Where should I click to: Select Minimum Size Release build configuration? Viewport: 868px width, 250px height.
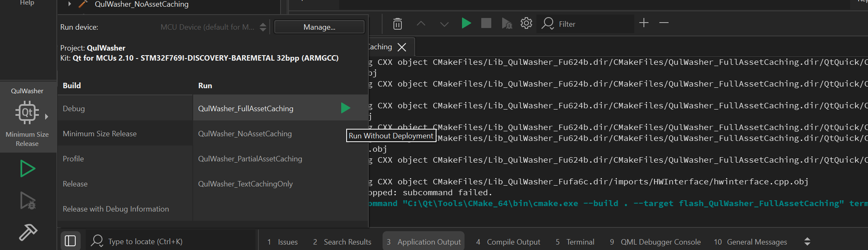click(125, 133)
